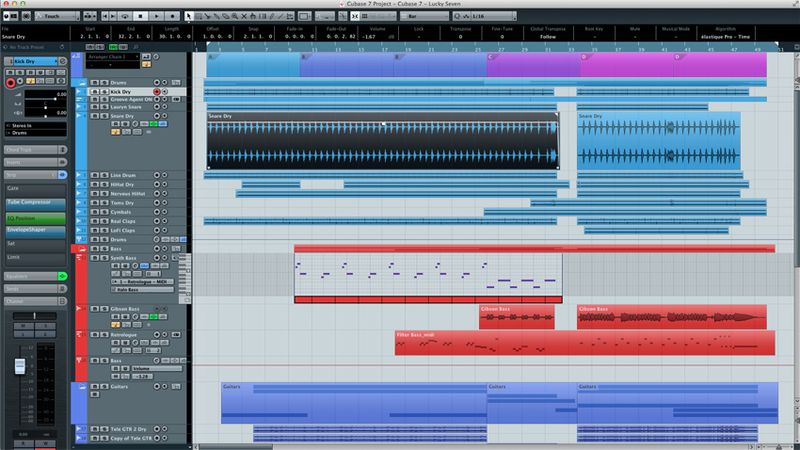
Task: Select the Split tool in toolbar
Action: point(207,16)
